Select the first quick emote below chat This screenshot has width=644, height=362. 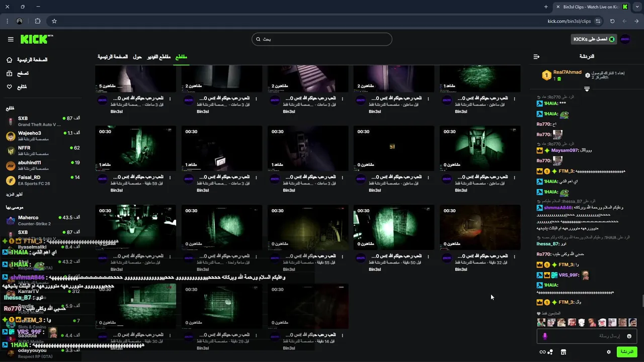[541, 322]
